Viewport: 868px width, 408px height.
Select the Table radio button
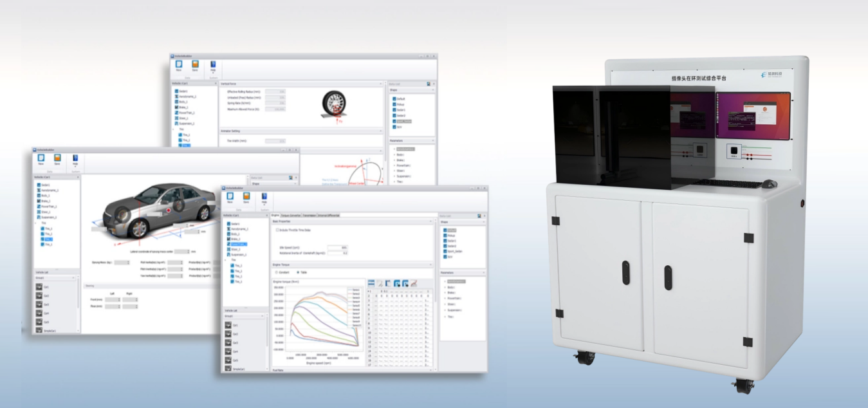coord(297,272)
